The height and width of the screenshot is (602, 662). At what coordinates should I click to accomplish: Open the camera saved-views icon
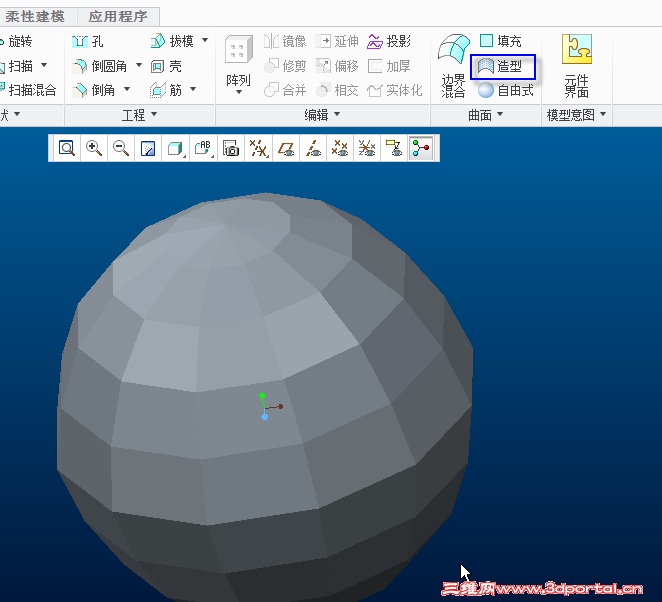tap(231, 148)
